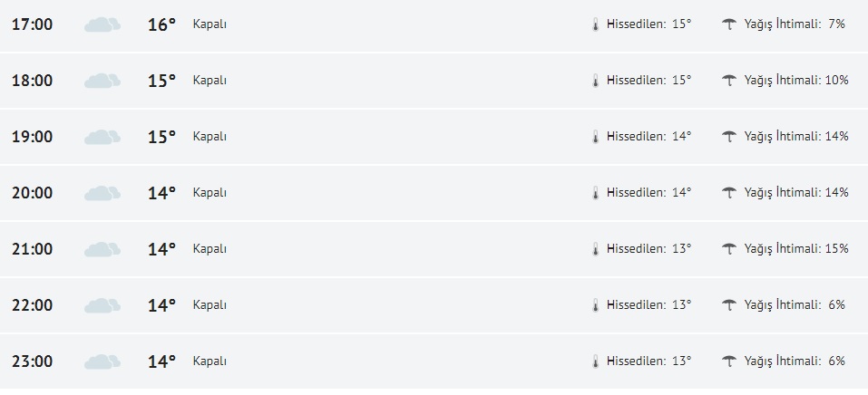868x395 pixels.
Task: Click the thermometer icon in the 23:00 row
Action: tap(596, 361)
